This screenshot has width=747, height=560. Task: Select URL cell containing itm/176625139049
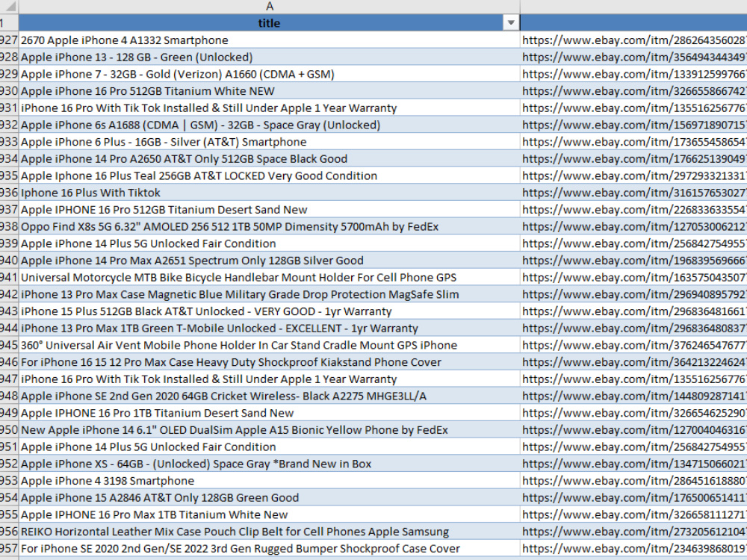[x=633, y=158]
